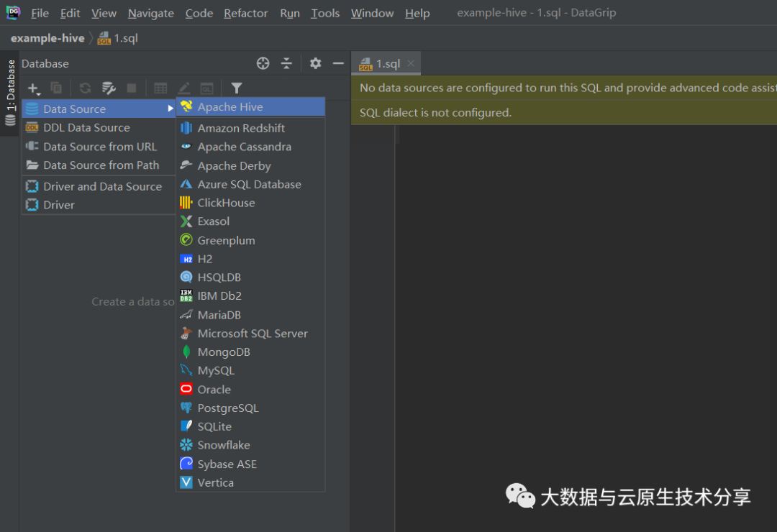The height and width of the screenshot is (532, 777).
Task: Click the DataGrip logo icon
Action: 14,12
